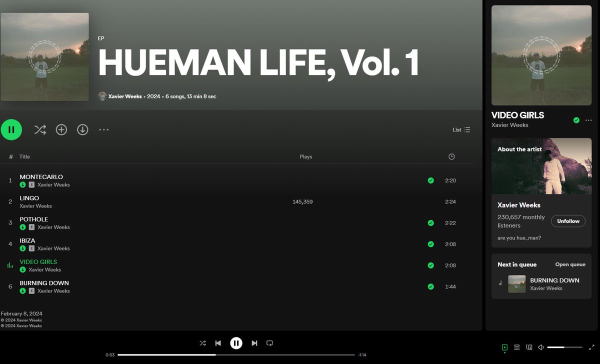Viewport: 600px width, 364px height.
Task: Pause the EP with the large green button
Action: [11, 129]
